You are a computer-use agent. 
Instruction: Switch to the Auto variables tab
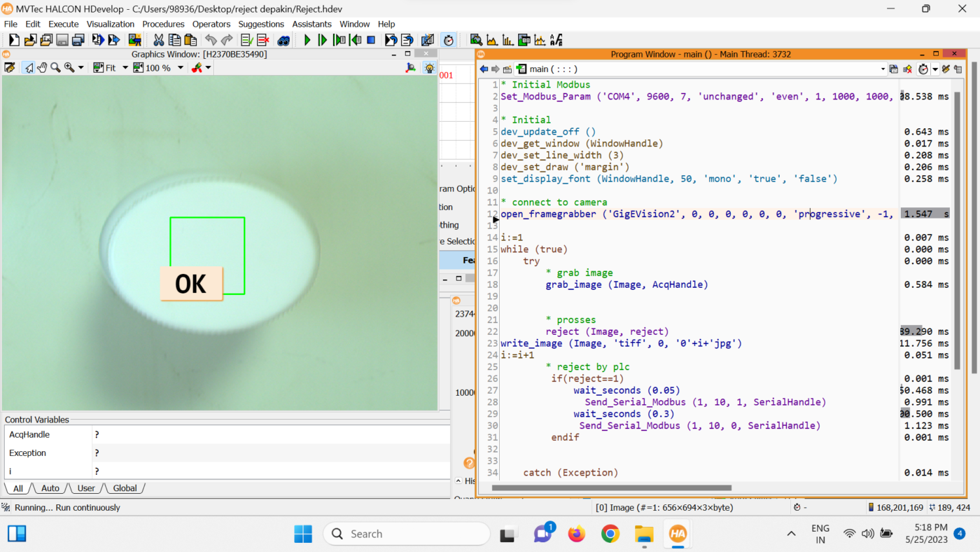click(x=50, y=488)
